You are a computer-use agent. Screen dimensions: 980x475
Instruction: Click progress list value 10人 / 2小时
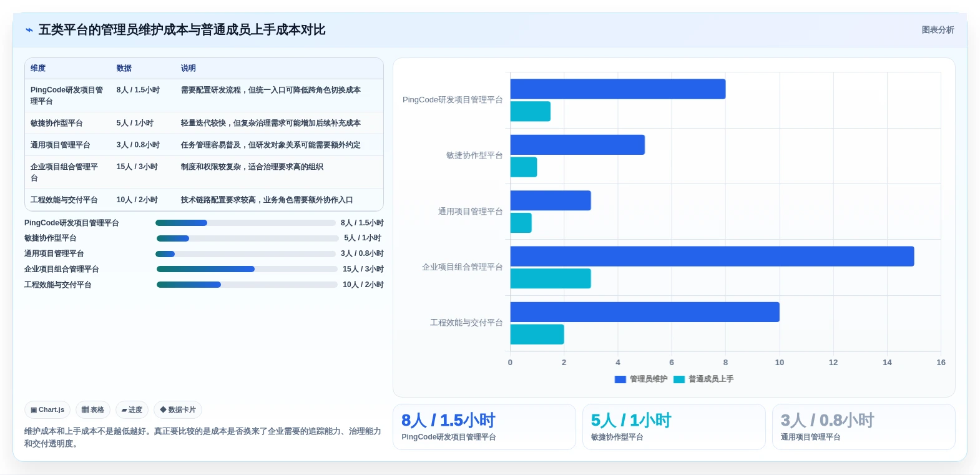[x=363, y=285]
